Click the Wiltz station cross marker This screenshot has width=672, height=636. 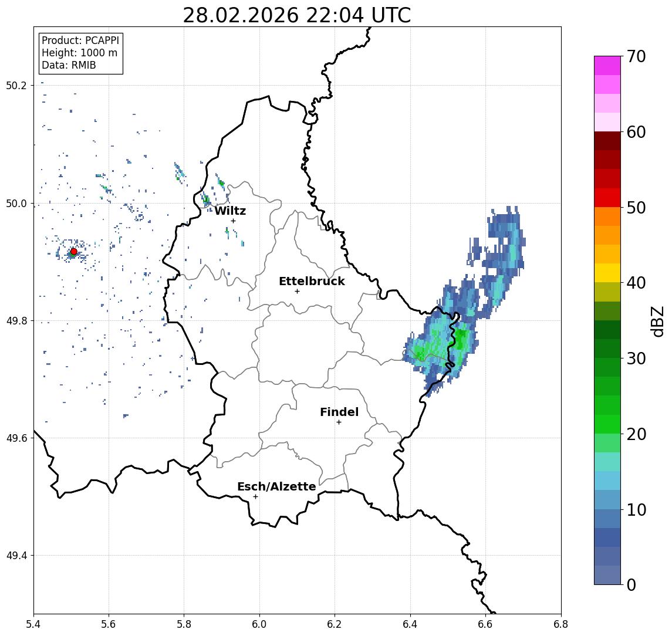tap(233, 221)
